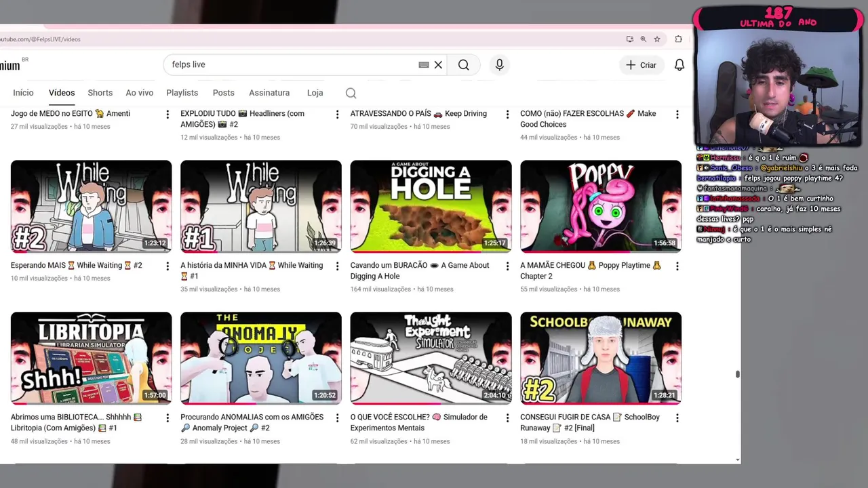Open the Shorts tab

[100, 93]
